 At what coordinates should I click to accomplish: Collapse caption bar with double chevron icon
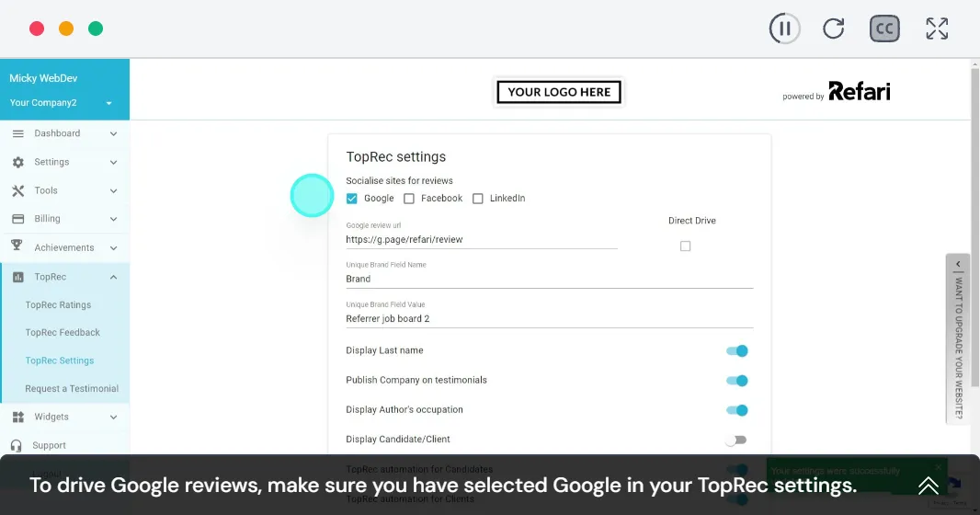(x=929, y=486)
